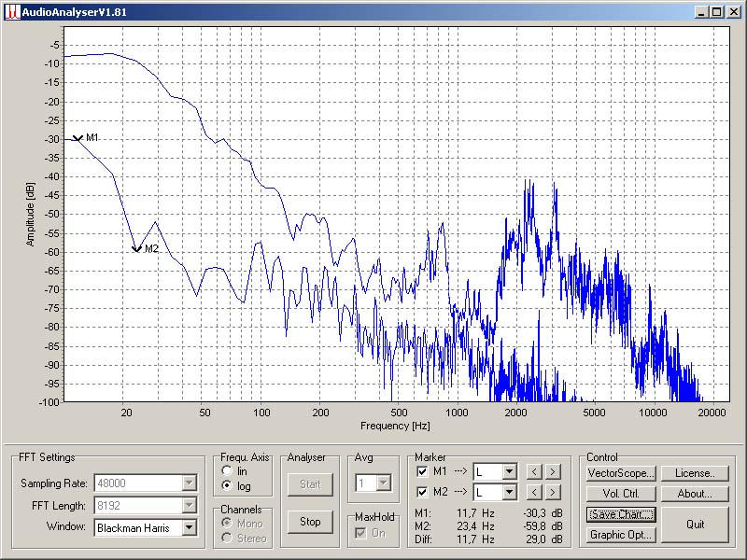Image resolution: width=747 pixels, height=560 pixels.
Task: Click the -50 dB tick label
Action: (52, 215)
